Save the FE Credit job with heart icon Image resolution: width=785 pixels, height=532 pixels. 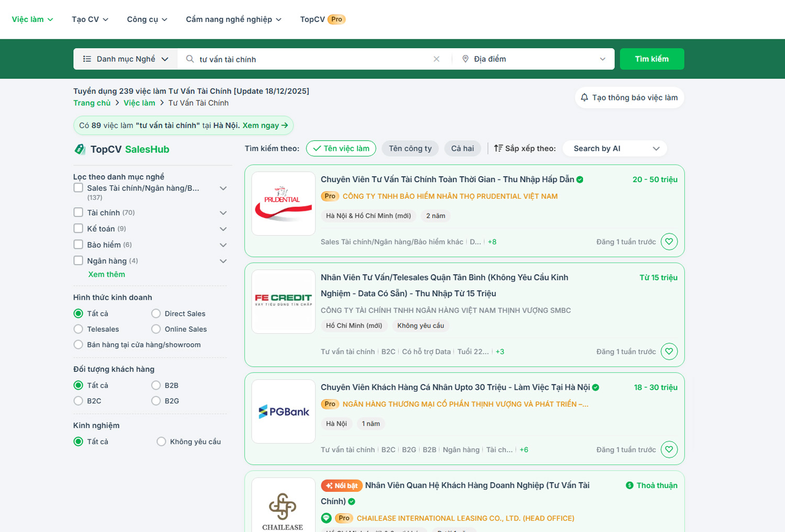pos(669,352)
